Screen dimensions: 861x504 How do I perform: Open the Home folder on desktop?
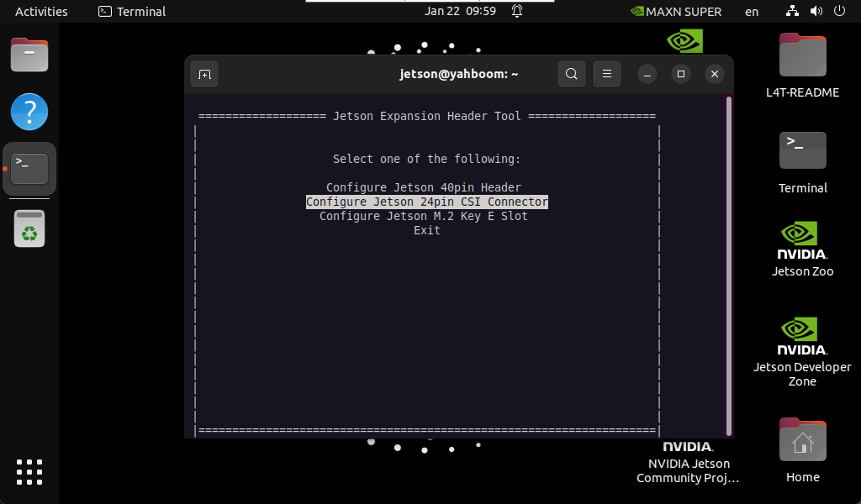tap(802, 449)
